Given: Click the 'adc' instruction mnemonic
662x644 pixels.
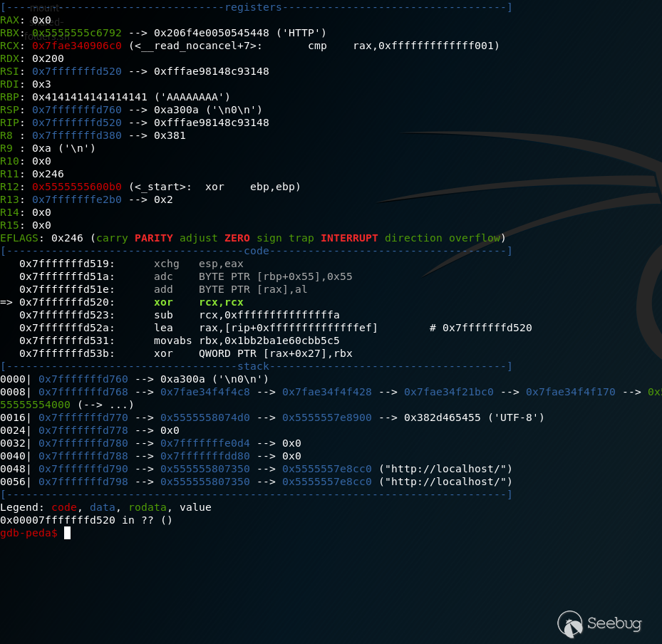Looking at the screenshot, I should (x=163, y=277).
